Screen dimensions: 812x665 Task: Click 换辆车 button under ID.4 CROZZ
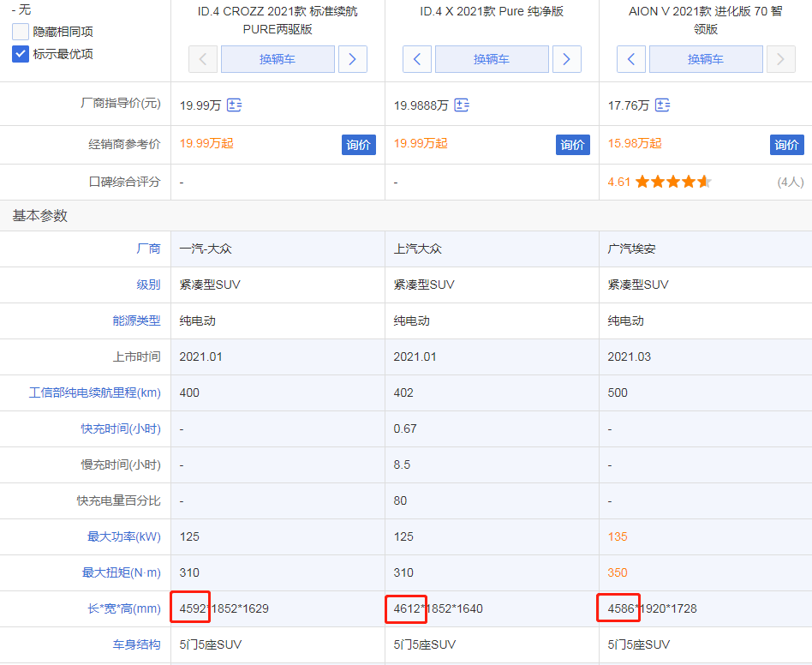[278, 59]
